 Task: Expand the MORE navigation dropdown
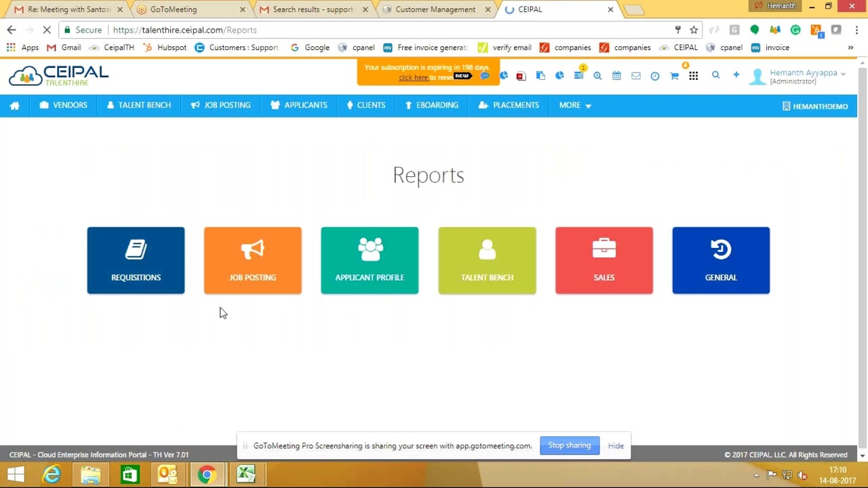pyautogui.click(x=575, y=106)
